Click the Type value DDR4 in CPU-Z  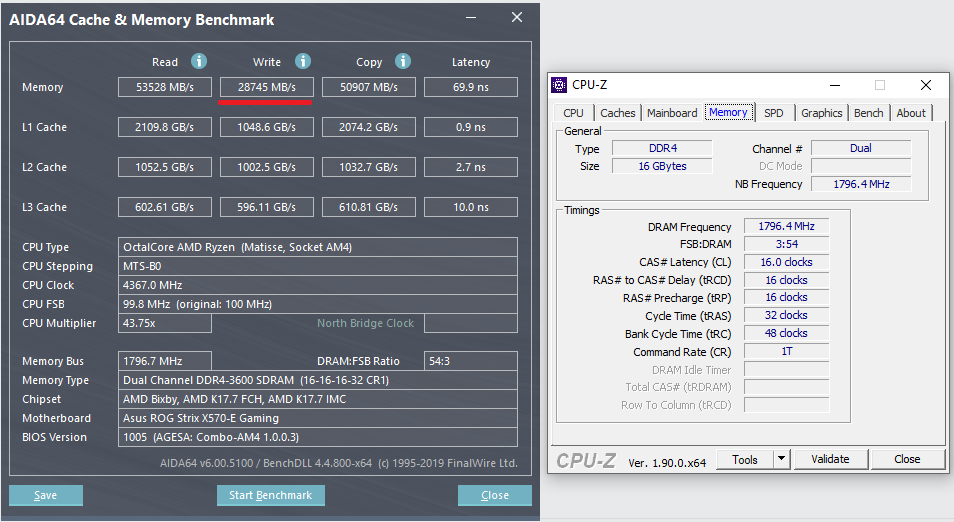pos(662,148)
